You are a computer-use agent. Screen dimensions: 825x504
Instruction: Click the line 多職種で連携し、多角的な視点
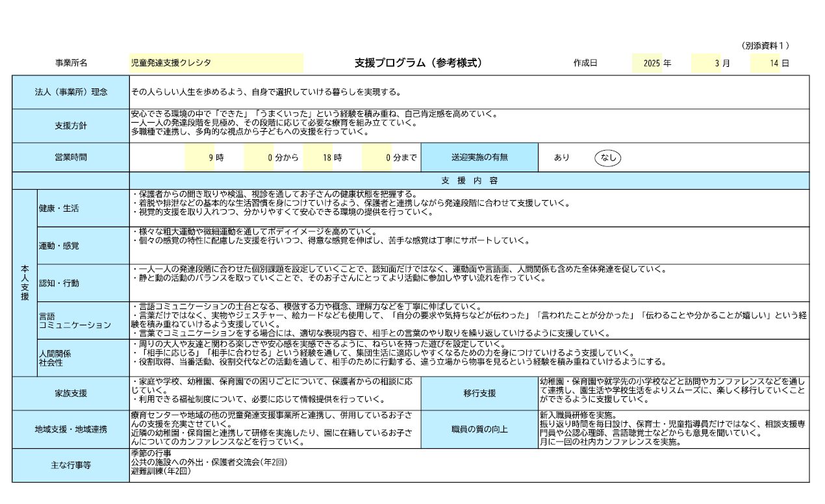[x=250, y=132]
